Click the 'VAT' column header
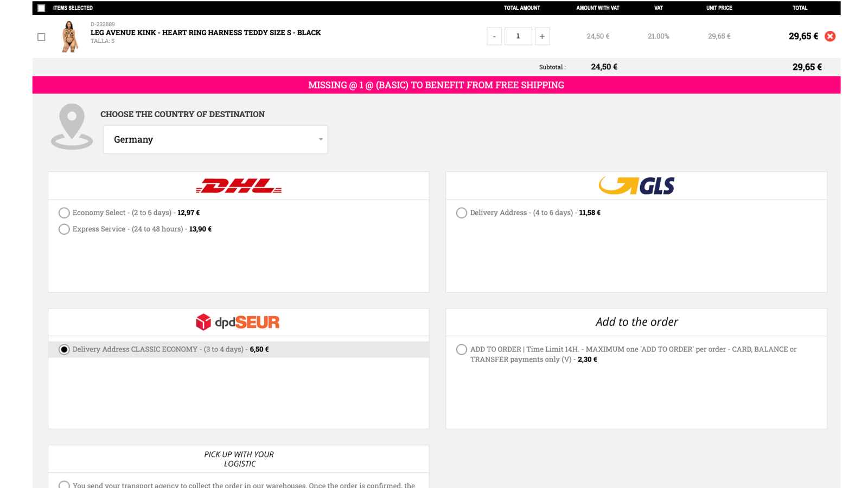Image resolution: width=868 pixels, height=488 pixels. [x=659, y=8]
